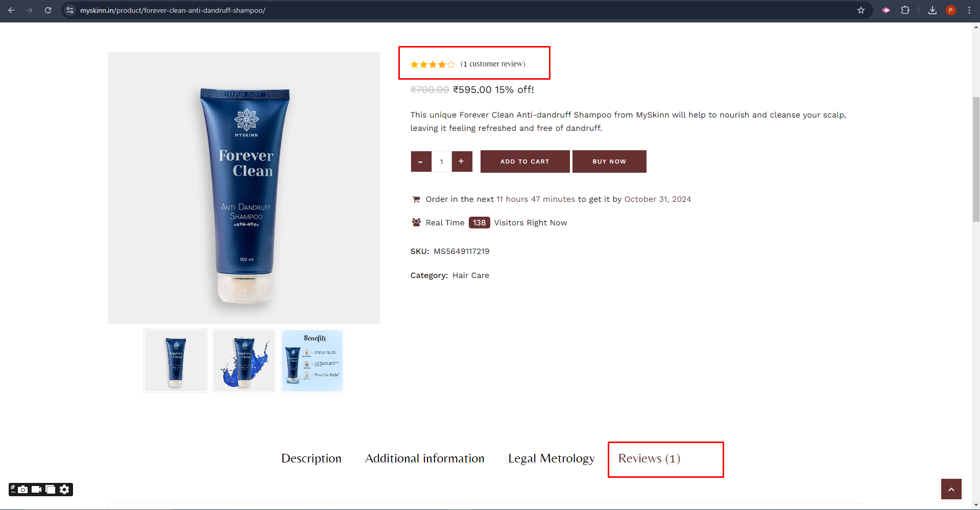The width and height of the screenshot is (980, 510).
Task: Open the pink screen recorder extension
Action: pyautogui.click(x=886, y=10)
